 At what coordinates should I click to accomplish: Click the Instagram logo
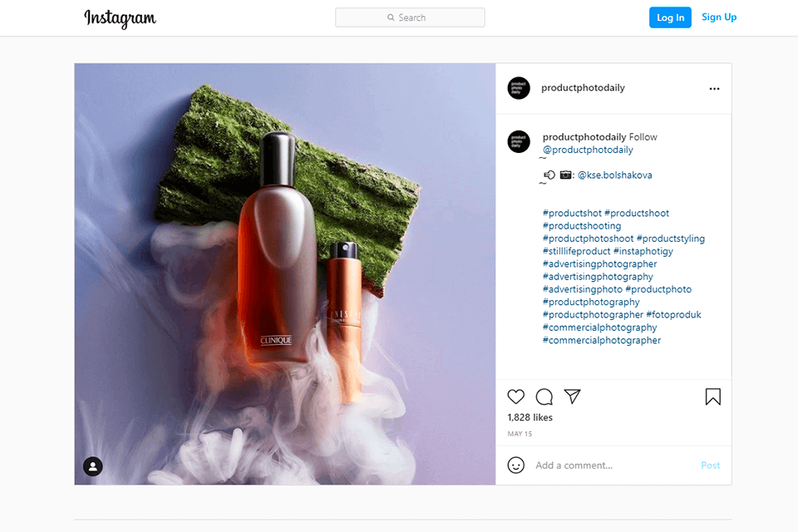(120, 18)
